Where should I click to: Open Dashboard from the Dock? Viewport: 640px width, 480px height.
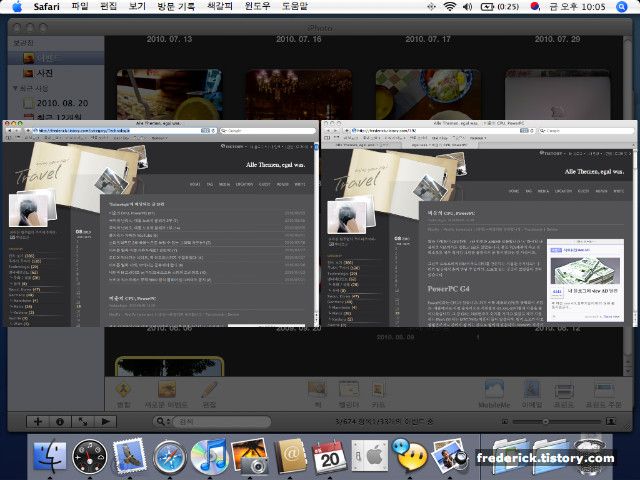click(x=89, y=456)
